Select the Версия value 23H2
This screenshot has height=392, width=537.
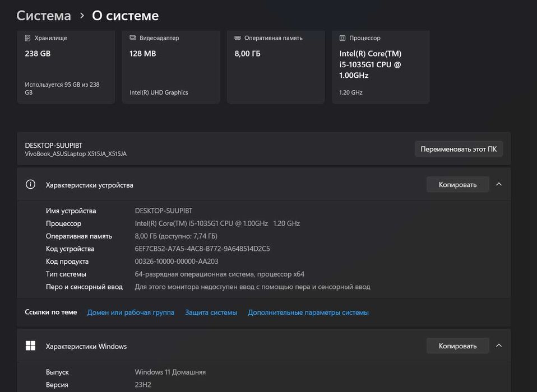[143, 385]
